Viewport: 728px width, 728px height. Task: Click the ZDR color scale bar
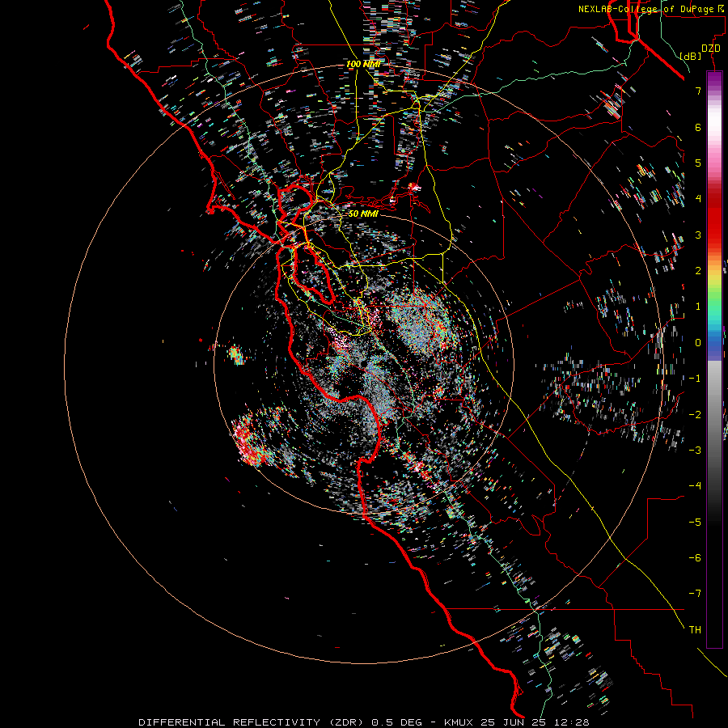point(714,359)
